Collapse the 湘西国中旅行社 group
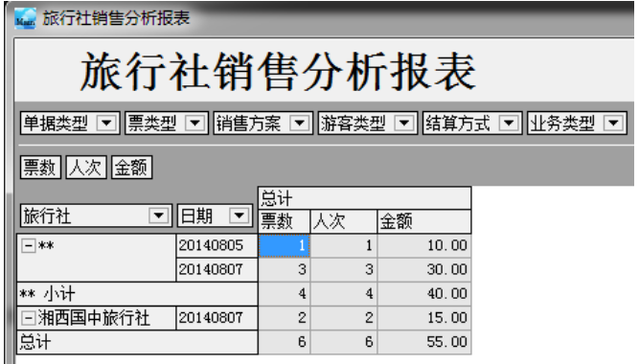639x364 pixels. (x=29, y=317)
